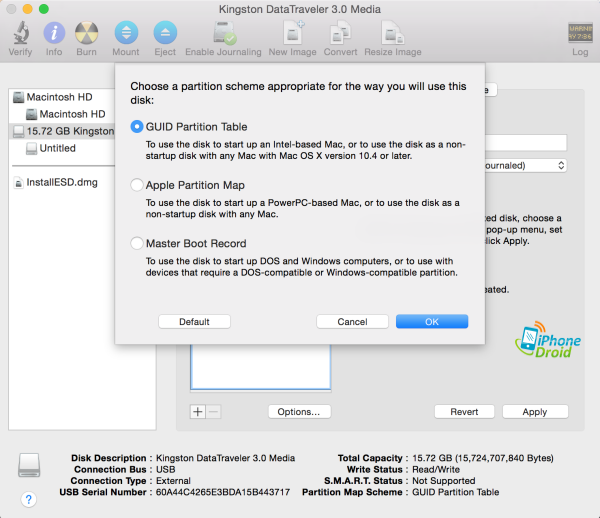
Task: Apply the partition changes
Action: coord(535,412)
